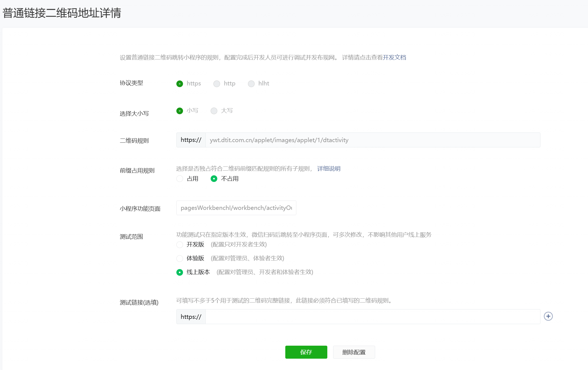Choose the hlht protocol radio button
The height and width of the screenshot is (370, 588).
coord(251,84)
